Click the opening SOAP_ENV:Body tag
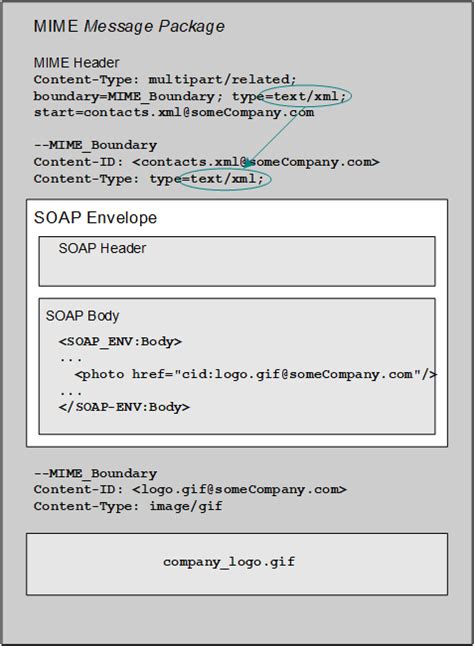The height and width of the screenshot is (646, 474). 120,342
